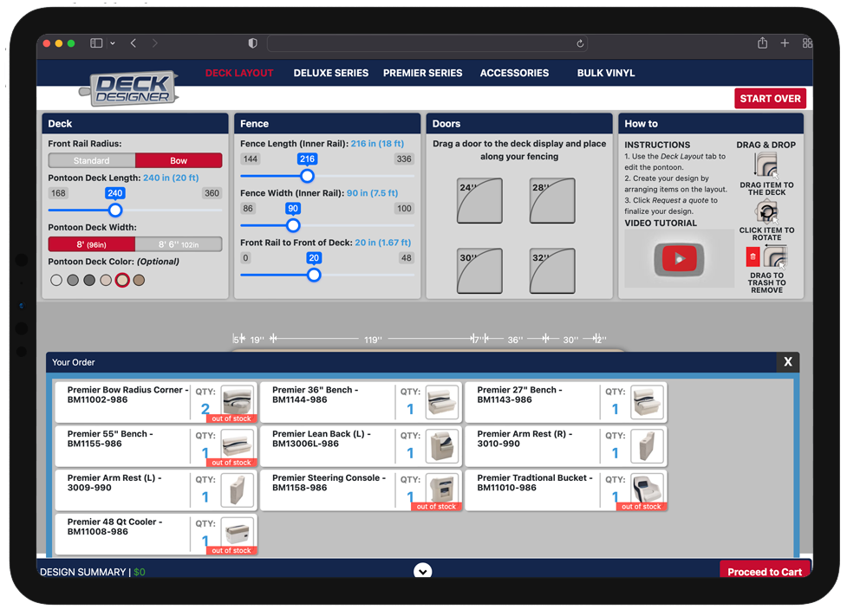Viewport: 847px width, 616px height.
Task: Pick the white deck color swatch
Action: tap(56, 280)
